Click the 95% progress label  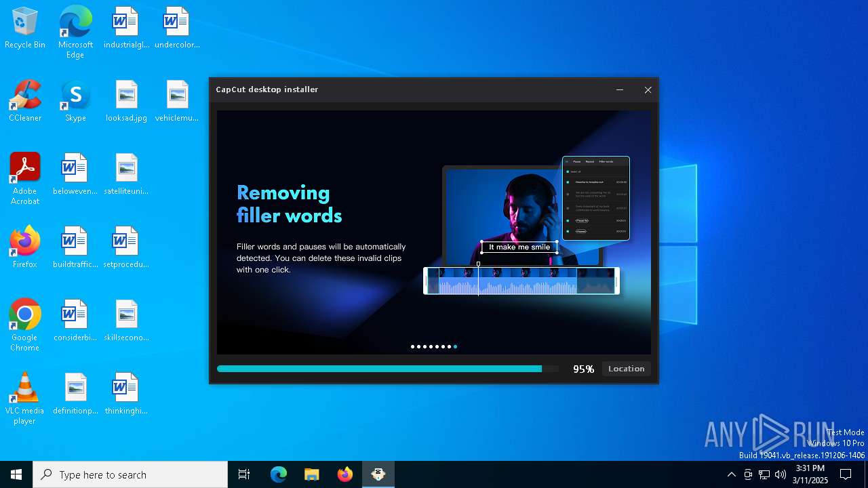pos(583,369)
